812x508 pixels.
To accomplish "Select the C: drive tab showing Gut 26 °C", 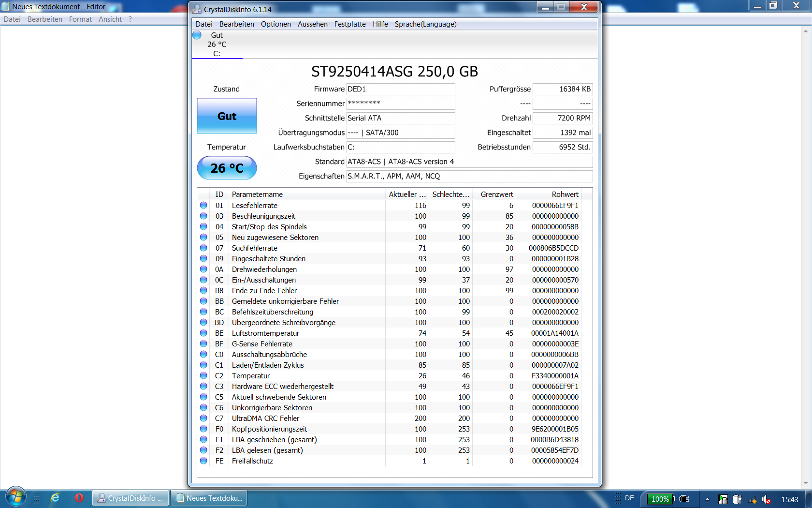I will pyautogui.click(x=217, y=45).
